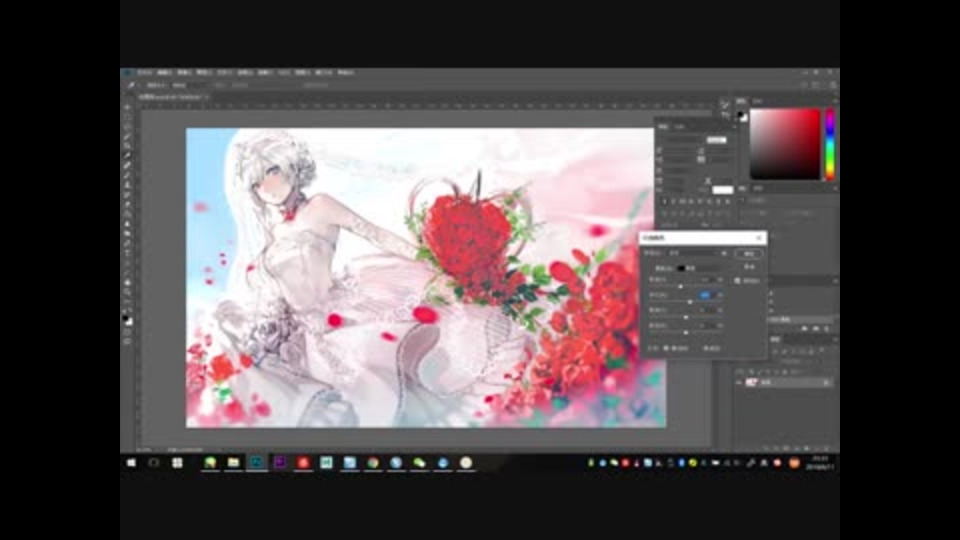The width and height of the screenshot is (960, 540).
Task: Select the Rectangular Marquee tool
Action: point(127,117)
